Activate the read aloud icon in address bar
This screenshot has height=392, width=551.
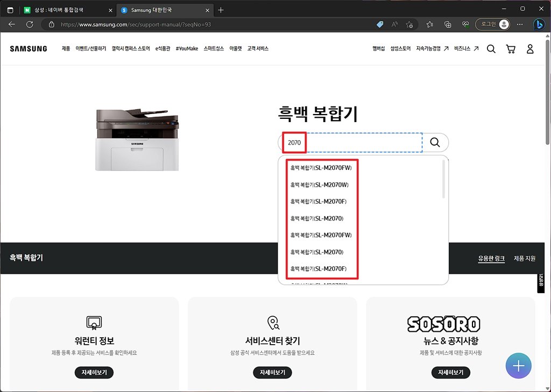pyautogui.click(x=394, y=25)
